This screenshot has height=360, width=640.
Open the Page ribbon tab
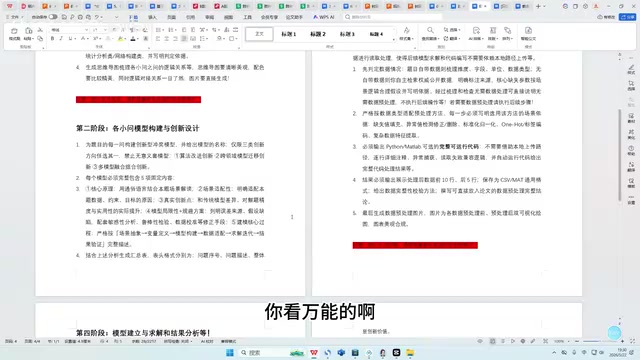pos(171,17)
